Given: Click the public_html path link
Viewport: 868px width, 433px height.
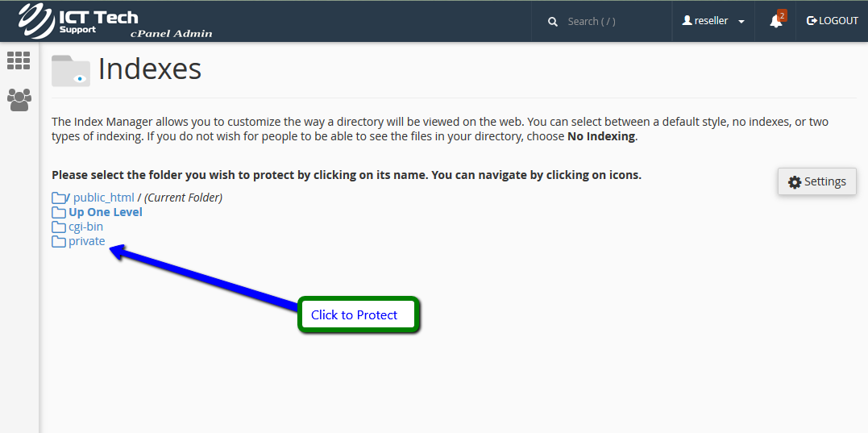Looking at the screenshot, I should (x=104, y=198).
